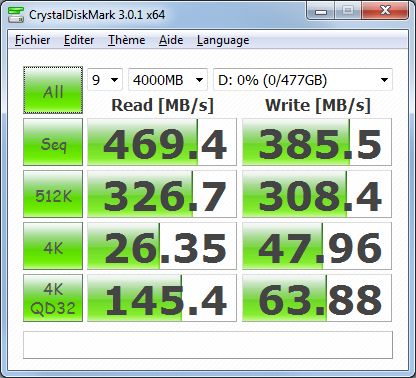Open the test count dropdown showing 9
This screenshot has width=416, height=378.
click(105, 80)
